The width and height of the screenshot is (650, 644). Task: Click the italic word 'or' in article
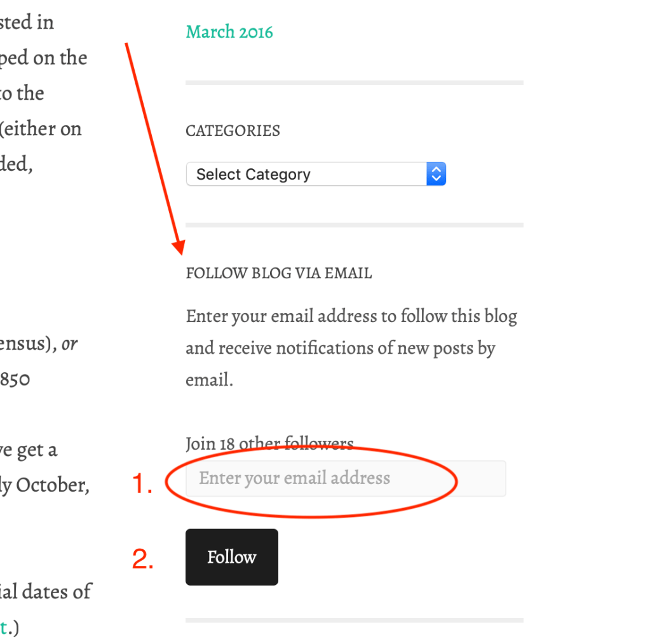(x=70, y=344)
